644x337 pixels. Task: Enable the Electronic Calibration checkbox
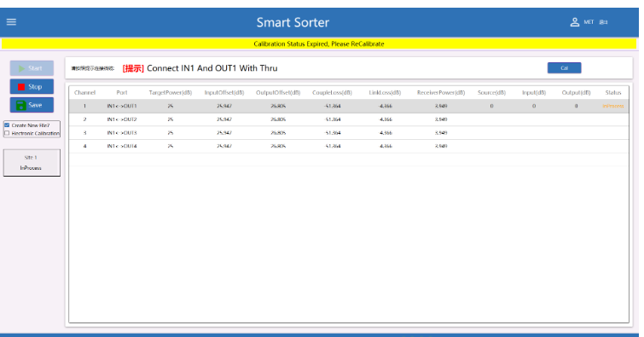[x=7, y=133]
